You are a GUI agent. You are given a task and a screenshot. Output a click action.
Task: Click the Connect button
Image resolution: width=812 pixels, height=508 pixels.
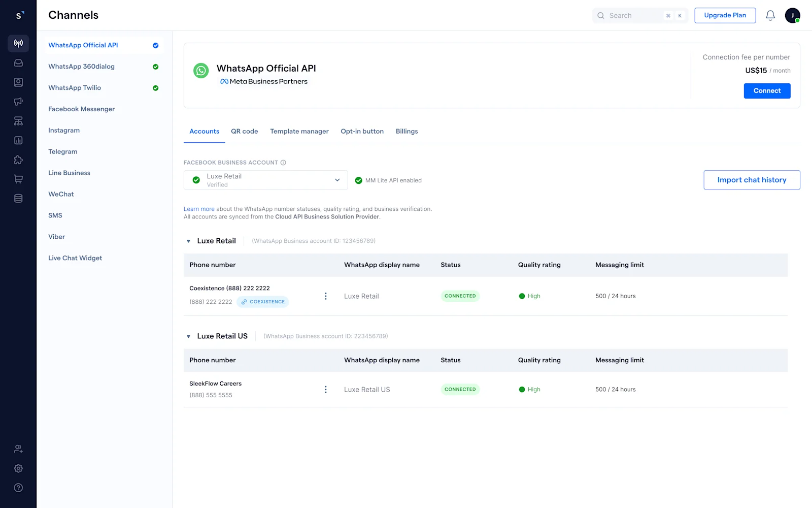pyautogui.click(x=767, y=91)
